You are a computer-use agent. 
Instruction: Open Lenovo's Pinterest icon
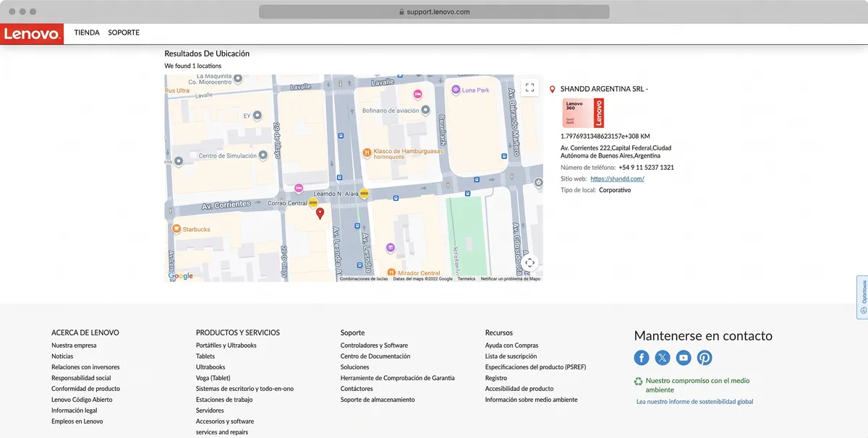click(x=705, y=357)
